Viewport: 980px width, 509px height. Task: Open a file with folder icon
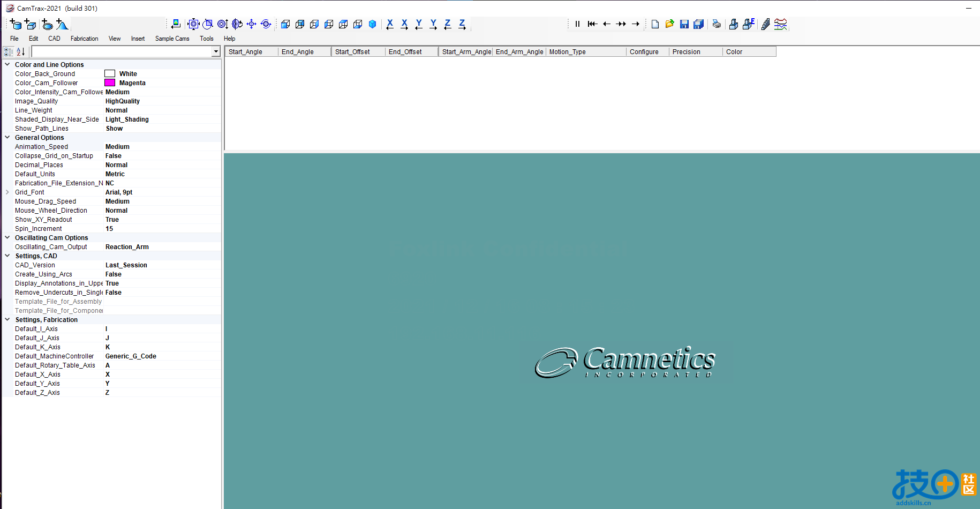point(669,24)
